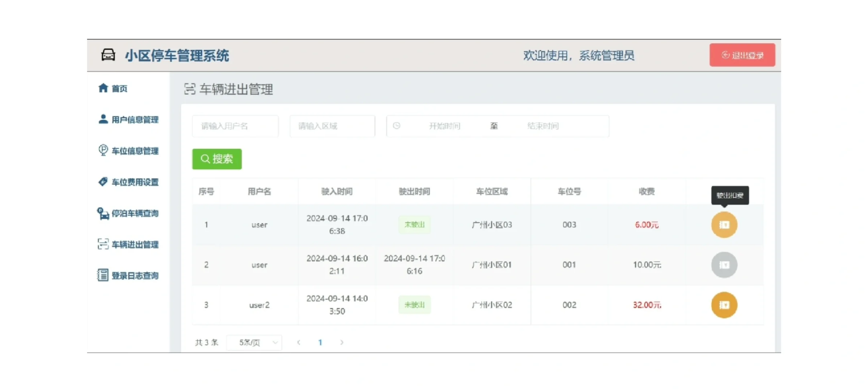Click the orange checkout icon for user2 row
Image resolution: width=868 pixels, height=392 pixels.
[x=724, y=305]
